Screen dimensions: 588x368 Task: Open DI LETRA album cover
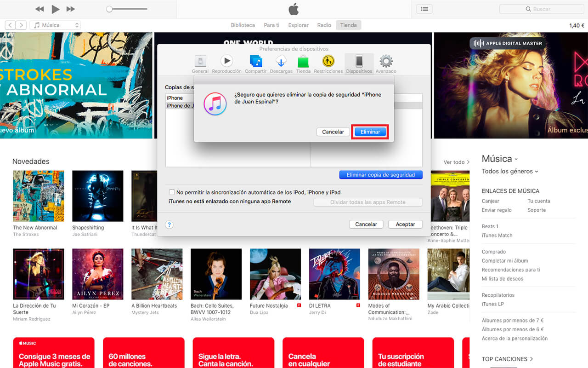[x=335, y=274]
